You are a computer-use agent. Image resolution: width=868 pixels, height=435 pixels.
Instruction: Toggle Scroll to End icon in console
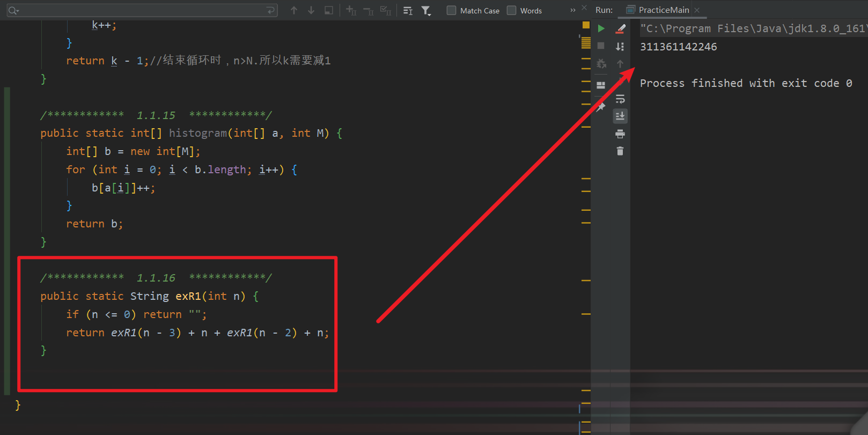(620, 116)
